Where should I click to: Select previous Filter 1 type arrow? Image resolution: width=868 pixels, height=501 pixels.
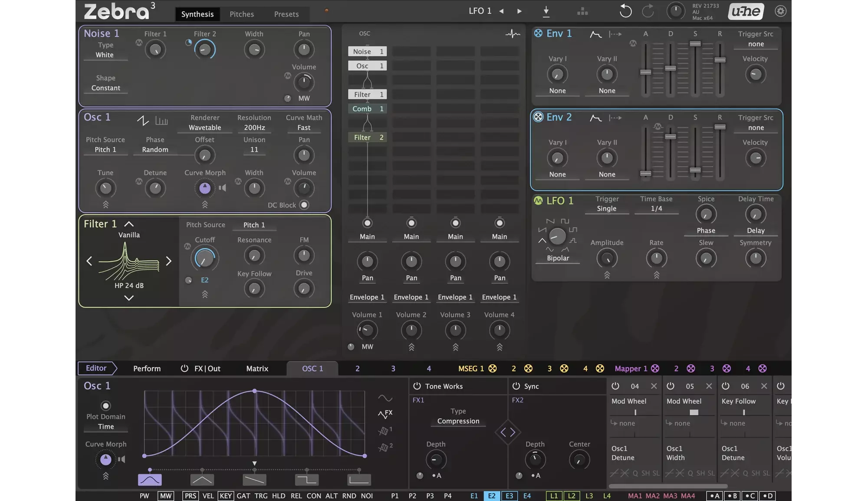(89, 261)
